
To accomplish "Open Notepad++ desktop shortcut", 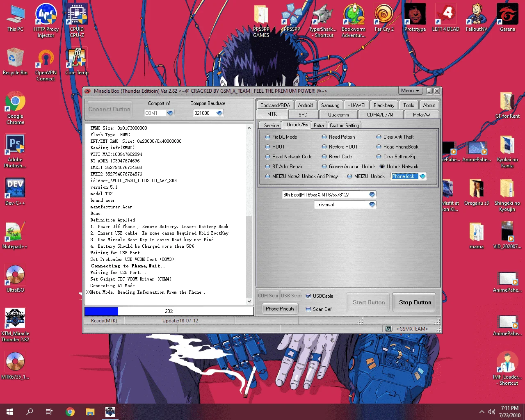I will tap(15, 235).
